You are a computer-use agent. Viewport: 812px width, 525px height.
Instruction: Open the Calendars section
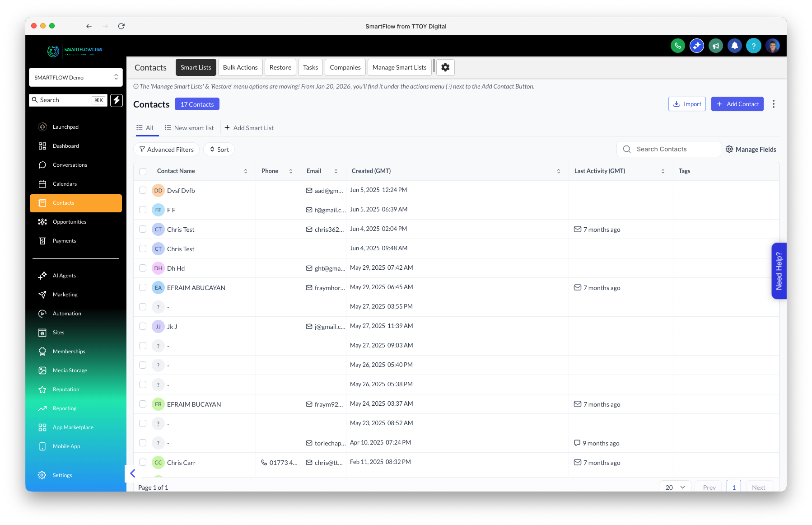[x=65, y=184]
